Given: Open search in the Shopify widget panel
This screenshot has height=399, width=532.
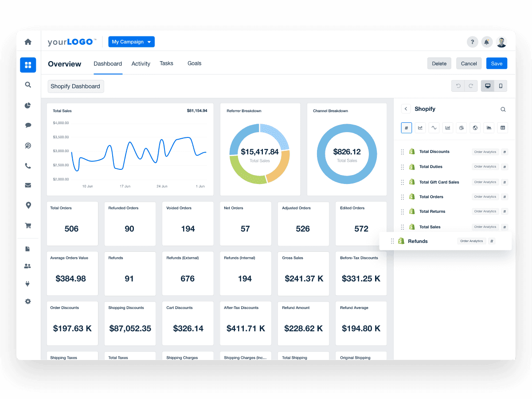Looking at the screenshot, I should click(503, 109).
